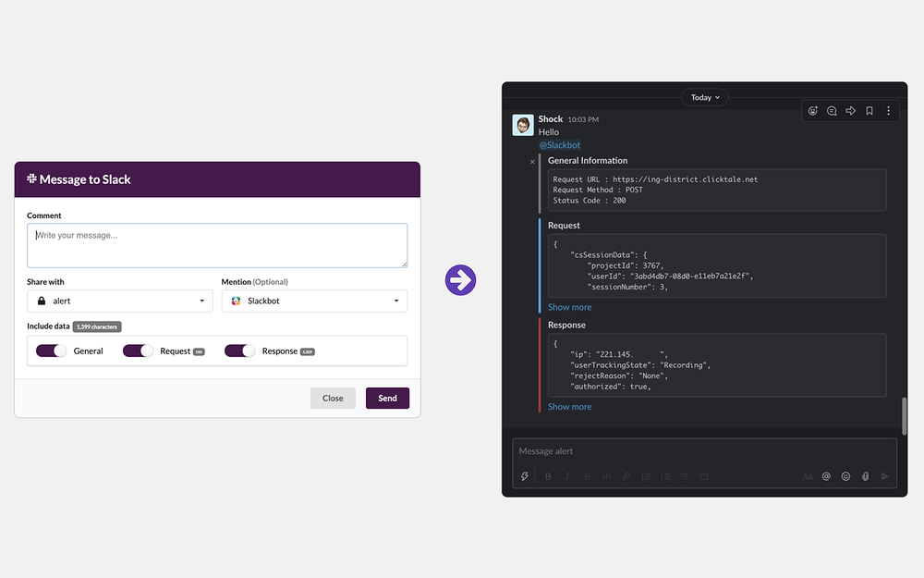Toggle the Request data switch
Screen dimensions: 924x578
[x=138, y=350]
